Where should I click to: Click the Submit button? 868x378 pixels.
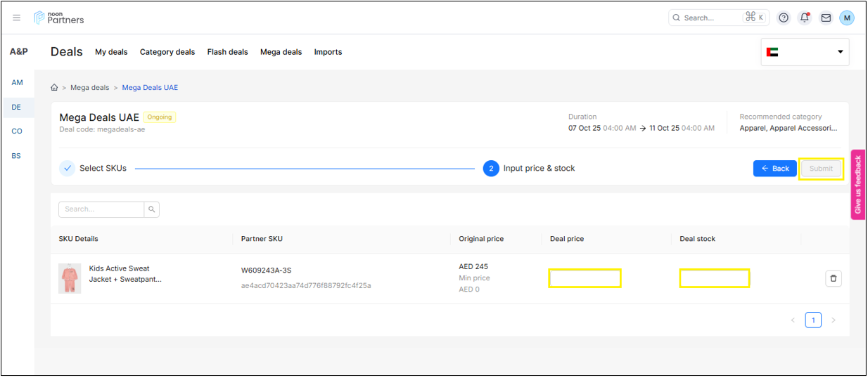[x=820, y=169]
